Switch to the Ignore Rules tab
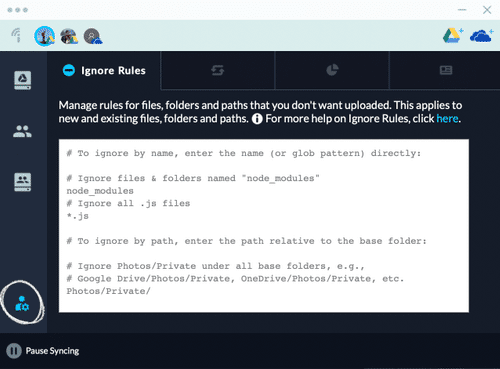The width and height of the screenshot is (500, 369). click(104, 71)
